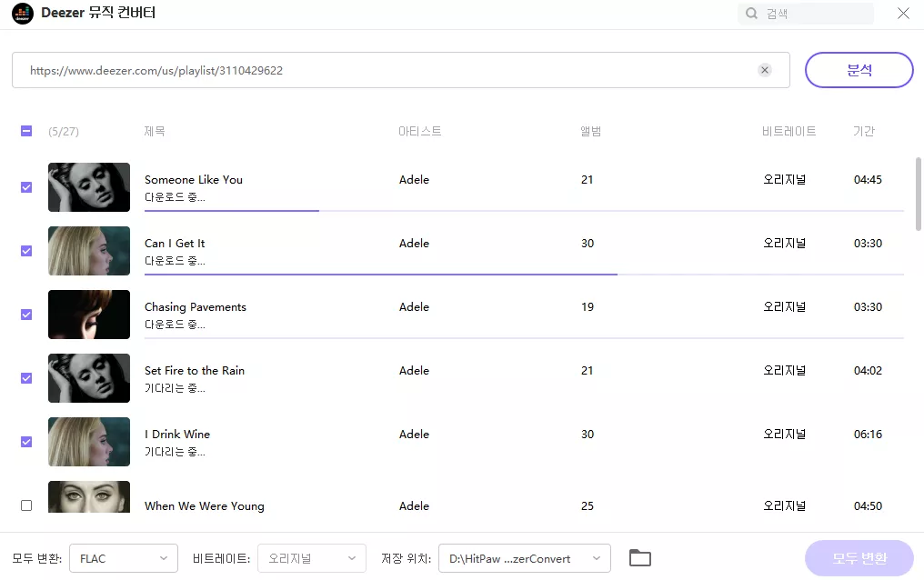
Task: Uncheck the Can I Get It checkbox
Action: click(x=26, y=251)
